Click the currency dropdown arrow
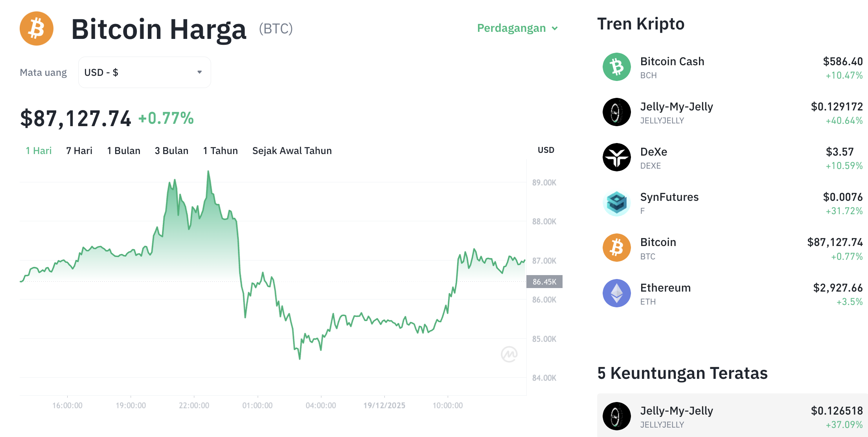This screenshot has width=868, height=437. tap(200, 72)
